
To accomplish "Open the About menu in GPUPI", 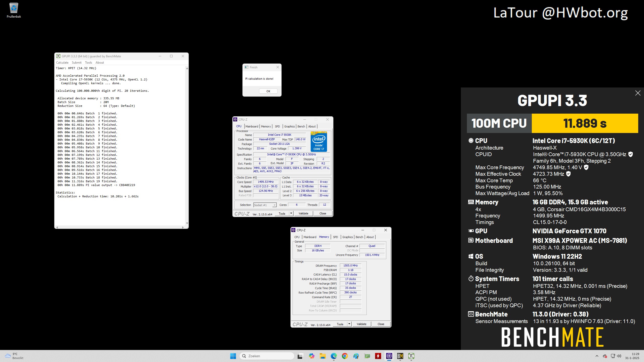I will coord(100,63).
